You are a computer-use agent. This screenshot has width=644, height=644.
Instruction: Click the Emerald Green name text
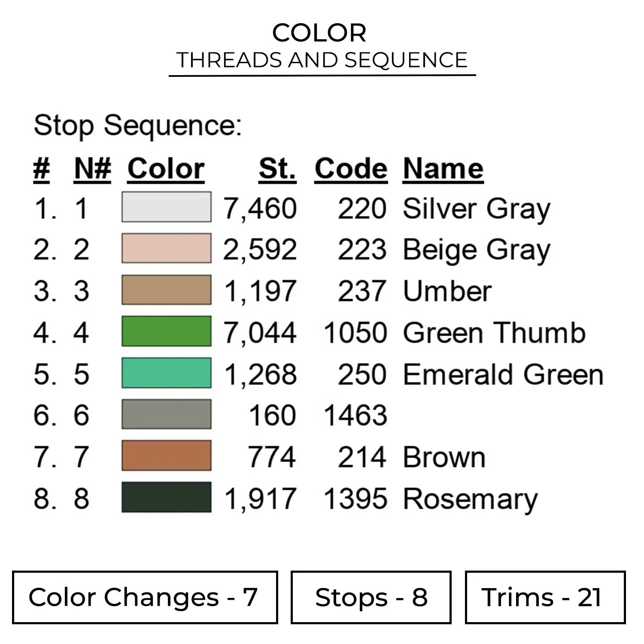tap(503, 374)
